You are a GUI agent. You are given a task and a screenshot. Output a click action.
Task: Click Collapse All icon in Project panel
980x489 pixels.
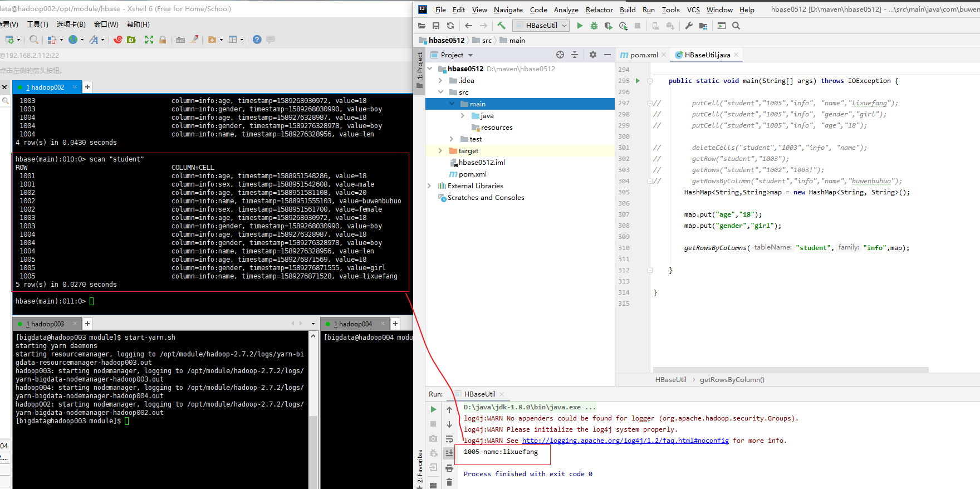click(x=575, y=55)
